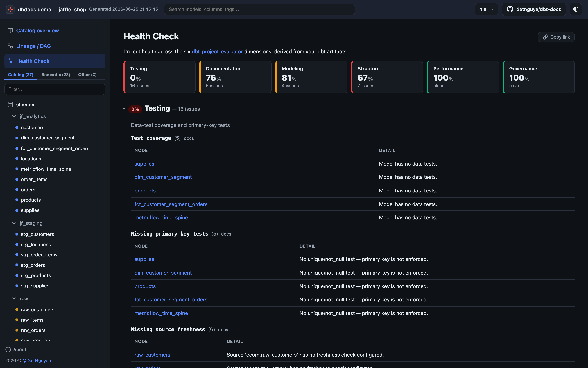Collapse the jf_analytics schema
Viewport: 588px width, 368px height.
pyautogui.click(x=14, y=116)
